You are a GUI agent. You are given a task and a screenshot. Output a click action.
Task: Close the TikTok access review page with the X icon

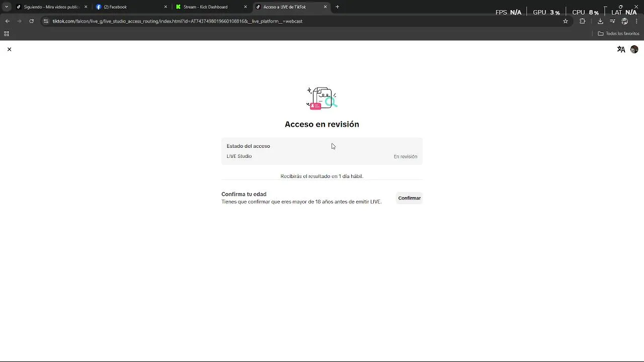click(9, 49)
